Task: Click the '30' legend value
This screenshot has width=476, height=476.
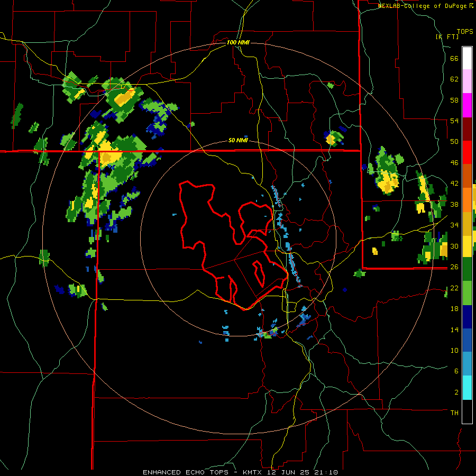Action: [454, 246]
